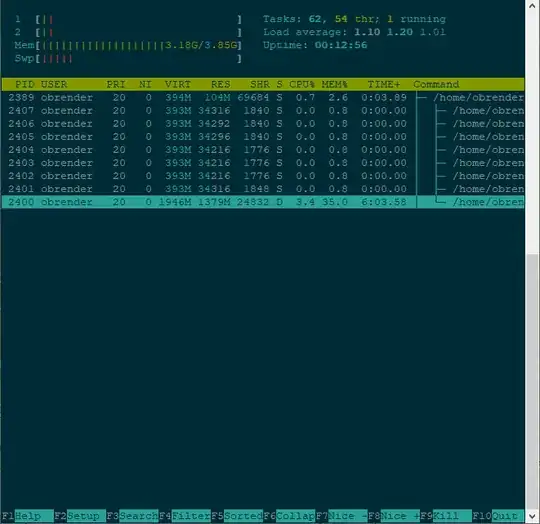Click F1 Help in the function bar

[x=27, y=516]
